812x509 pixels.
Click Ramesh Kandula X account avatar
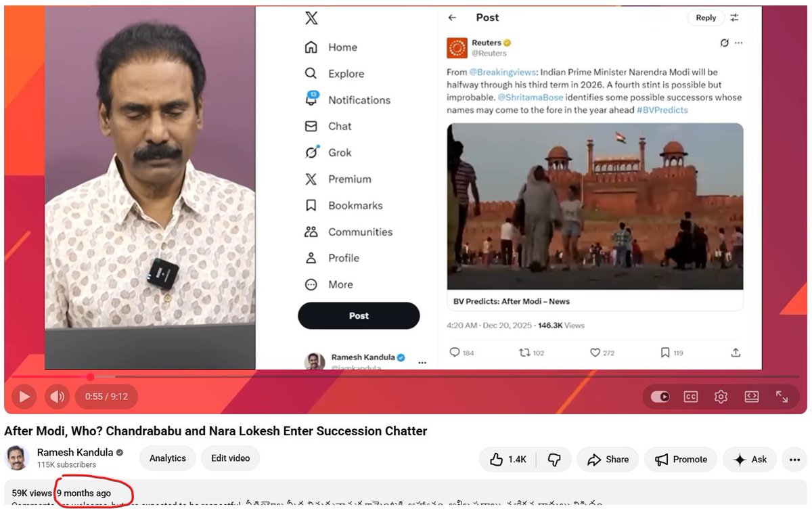tap(315, 361)
